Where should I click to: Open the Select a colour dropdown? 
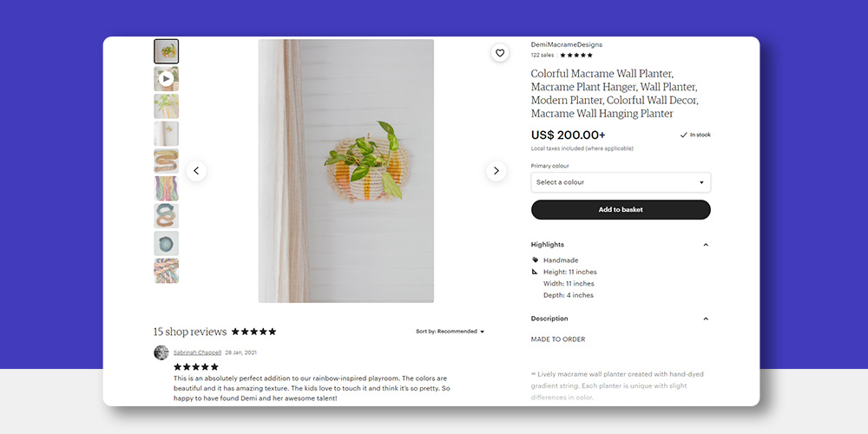point(621,182)
